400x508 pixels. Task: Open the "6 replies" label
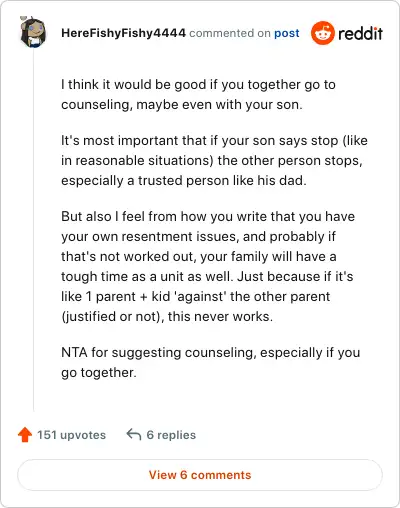(x=171, y=435)
